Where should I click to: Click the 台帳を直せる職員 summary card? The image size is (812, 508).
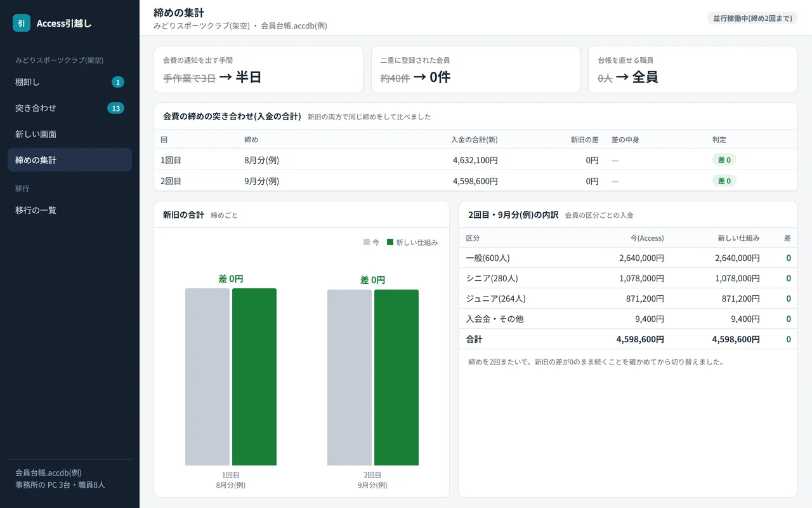tap(693, 69)
